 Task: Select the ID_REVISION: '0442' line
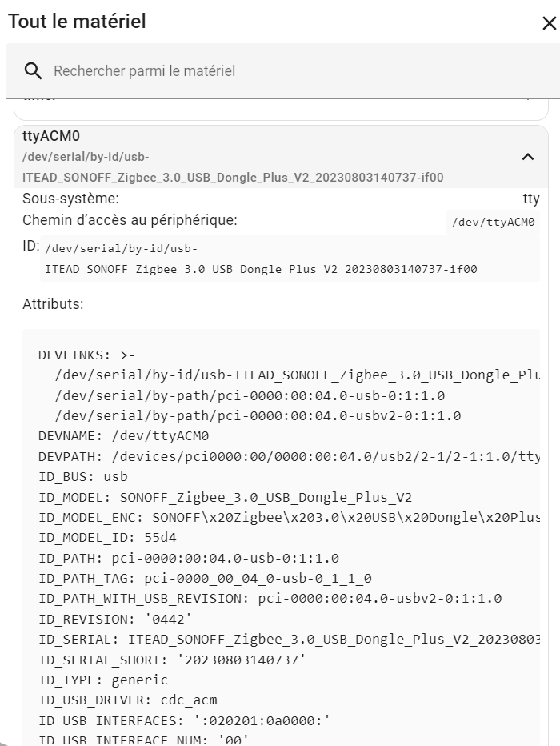(115, 619)
